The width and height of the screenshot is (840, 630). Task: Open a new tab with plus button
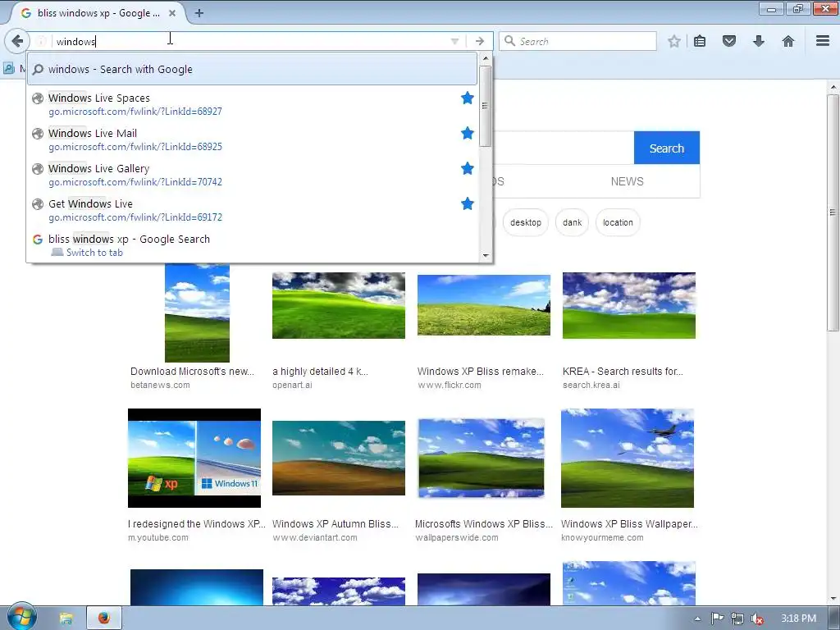pos(199,13)
